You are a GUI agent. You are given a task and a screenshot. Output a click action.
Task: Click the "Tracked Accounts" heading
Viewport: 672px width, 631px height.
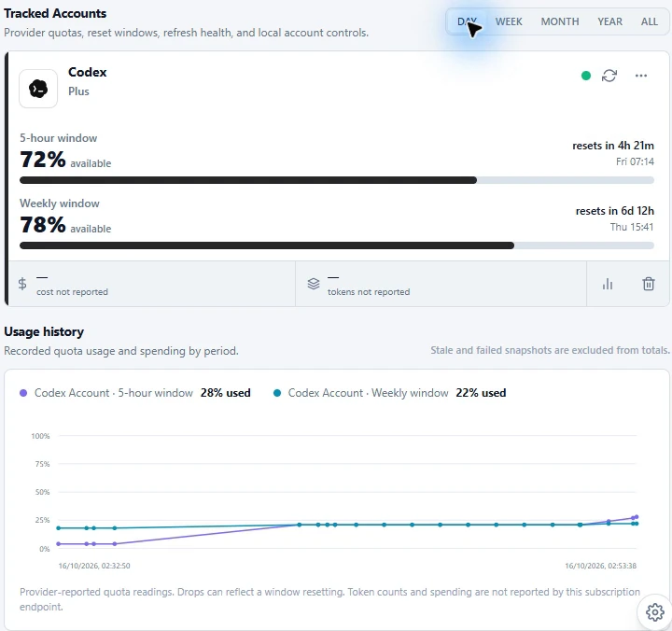click(55, 13)
